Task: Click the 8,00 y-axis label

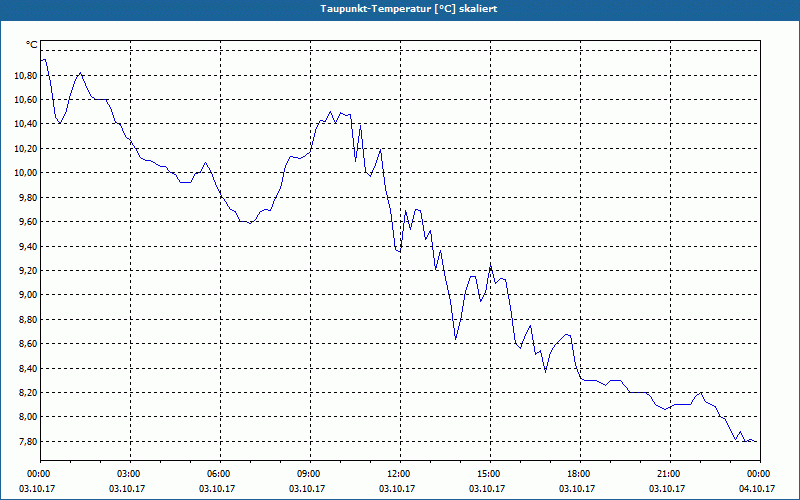Action: (27, 417)
